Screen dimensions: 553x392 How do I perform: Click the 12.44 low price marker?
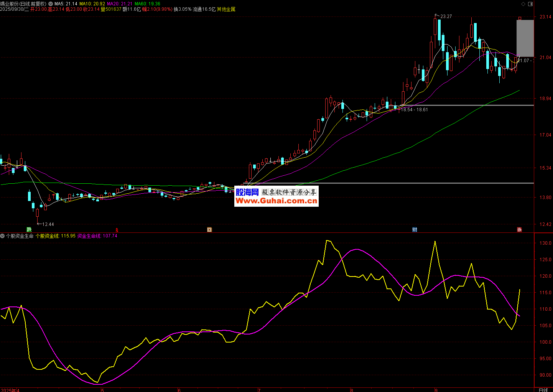click(48, 224)
